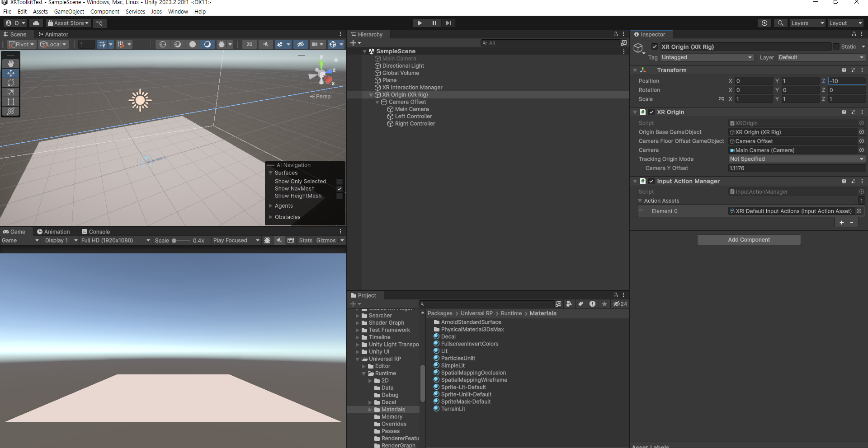This screenshot has width=868, height=448.
Task: Open the Component menu
Action: point(105,12)
